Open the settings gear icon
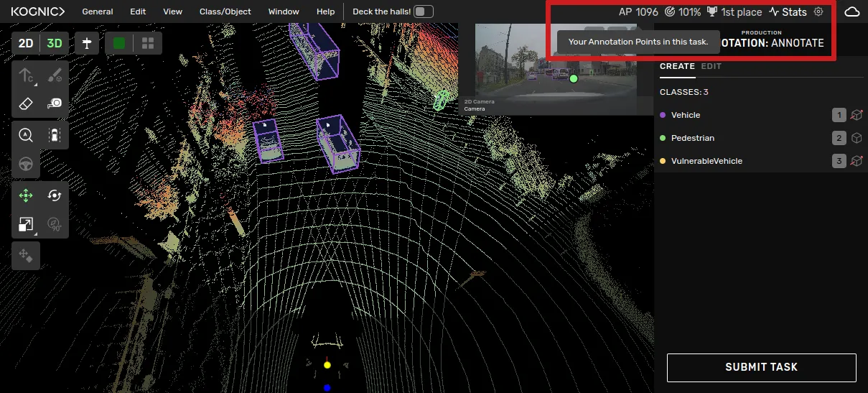 tap(818, 11)
